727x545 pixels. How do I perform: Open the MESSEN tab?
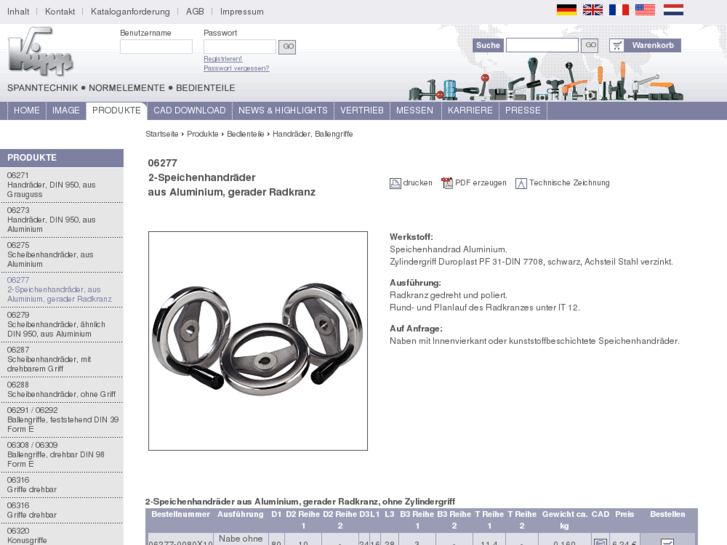(x=415, y=111)
